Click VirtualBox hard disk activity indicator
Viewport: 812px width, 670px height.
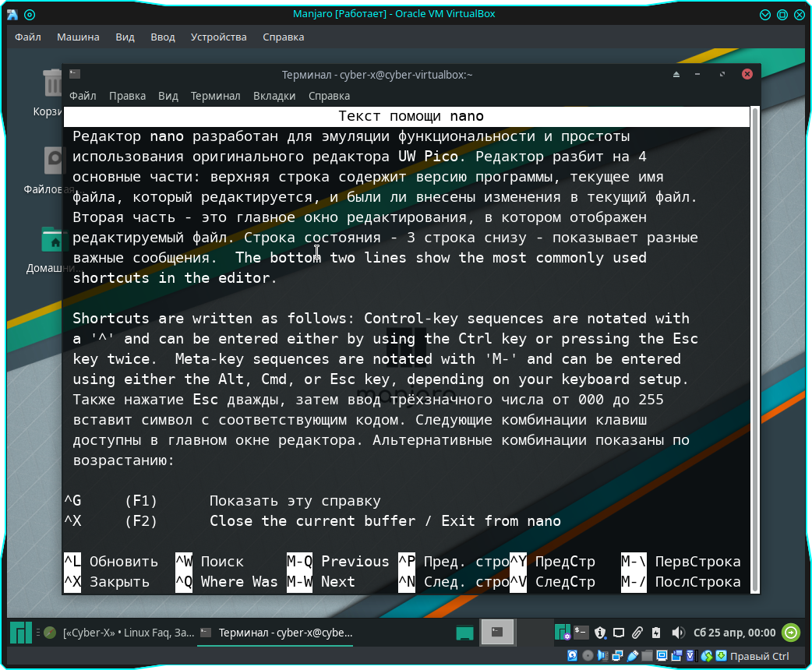point(572,655)
